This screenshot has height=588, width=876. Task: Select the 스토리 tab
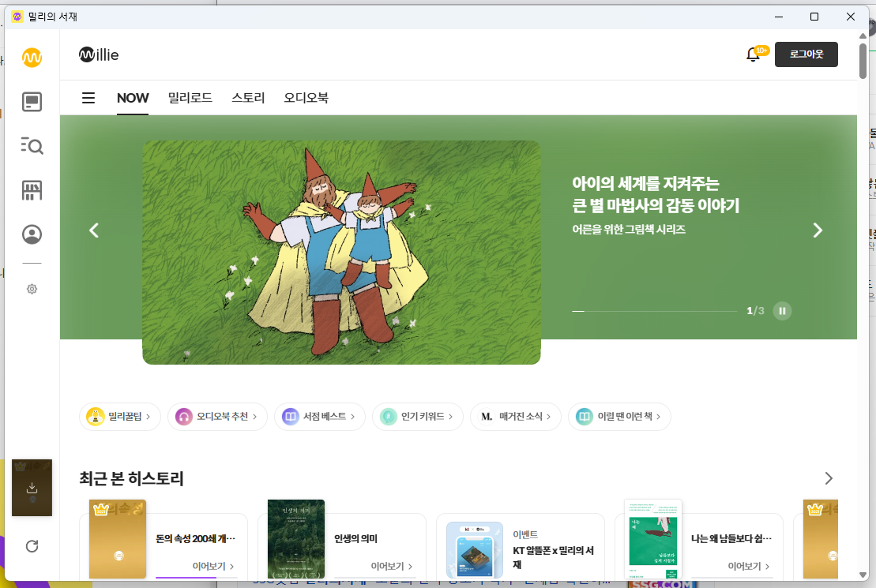pyautogui.click(x=248, y=98)
